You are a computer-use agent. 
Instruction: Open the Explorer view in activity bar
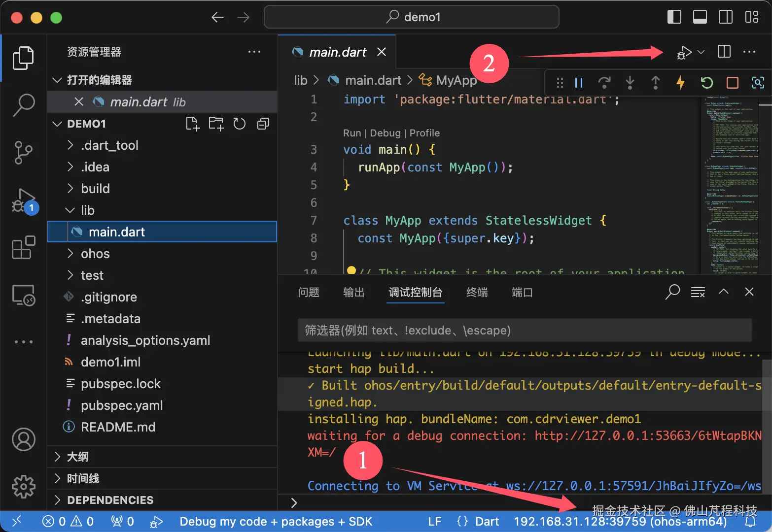tap(23, 58)
